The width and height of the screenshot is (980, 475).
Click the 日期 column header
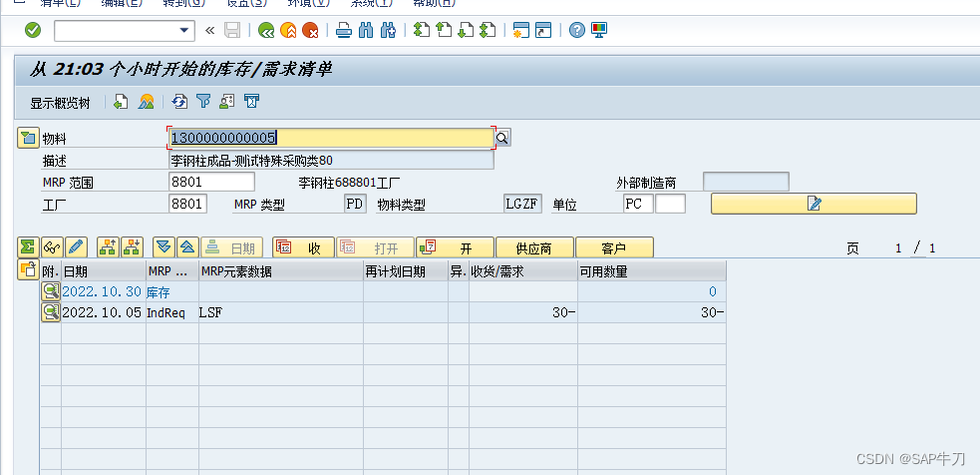(x=103, y=271)
